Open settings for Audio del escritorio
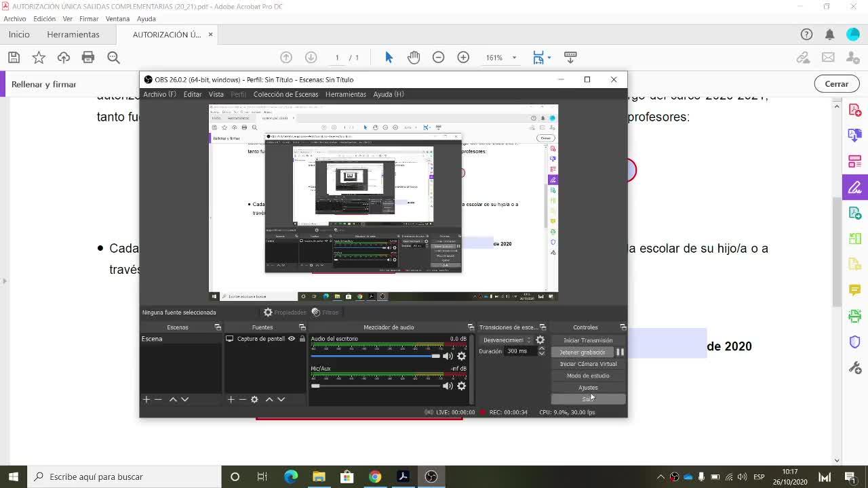 [x=461, y=356]
